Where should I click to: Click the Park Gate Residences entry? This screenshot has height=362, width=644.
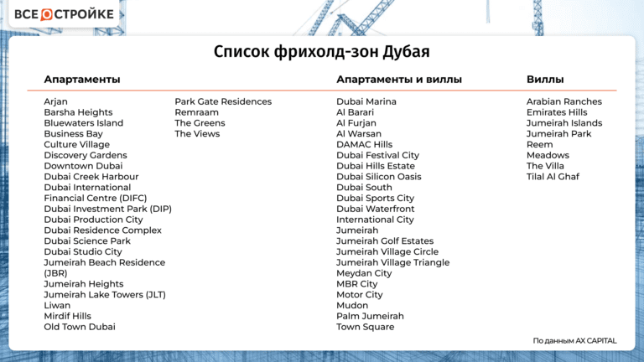(x=223, y=101)
